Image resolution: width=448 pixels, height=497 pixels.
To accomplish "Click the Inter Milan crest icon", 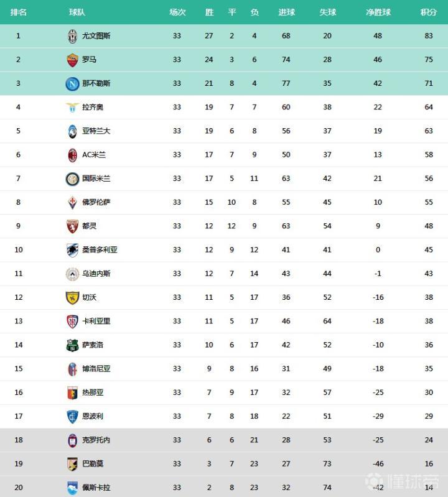I will (73, 179).
